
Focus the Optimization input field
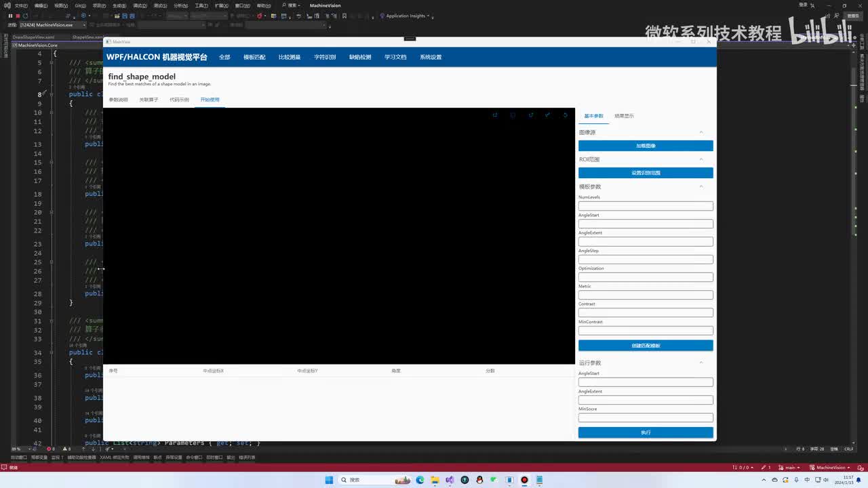tap(646, 277)
